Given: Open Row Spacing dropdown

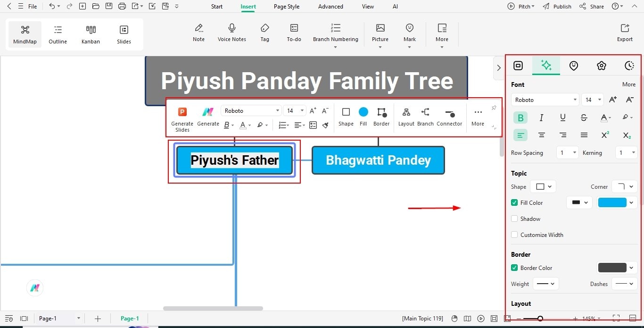Looking at the screenshot, I should tap(568, 152).
